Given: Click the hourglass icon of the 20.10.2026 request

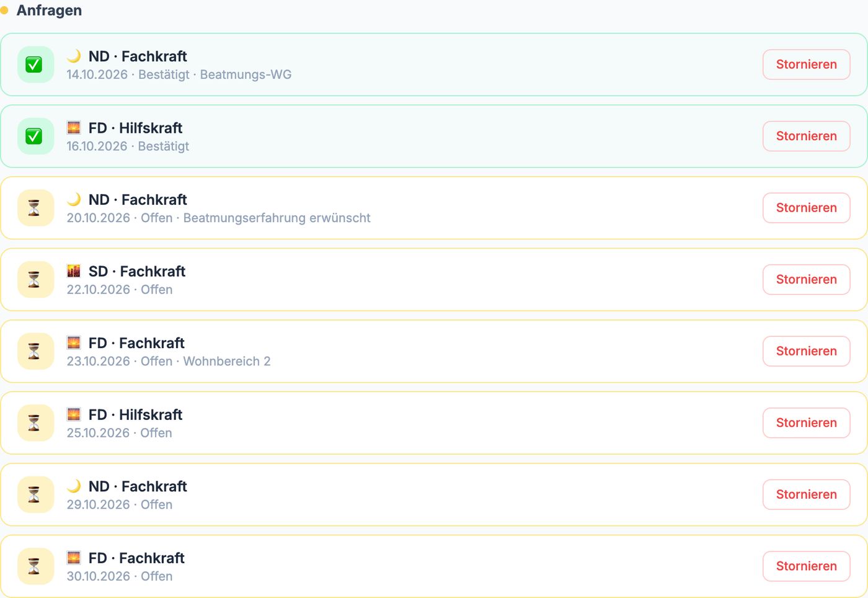Looking at the screenshot, I should click(x=34, y=208).
